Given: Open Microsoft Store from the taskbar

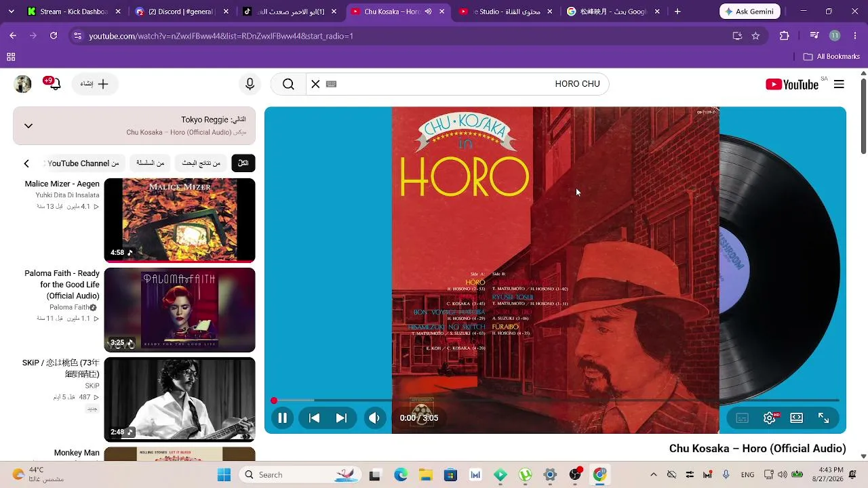Looking at the screenshot, I should pyautogui.click(x=450, y=474).
